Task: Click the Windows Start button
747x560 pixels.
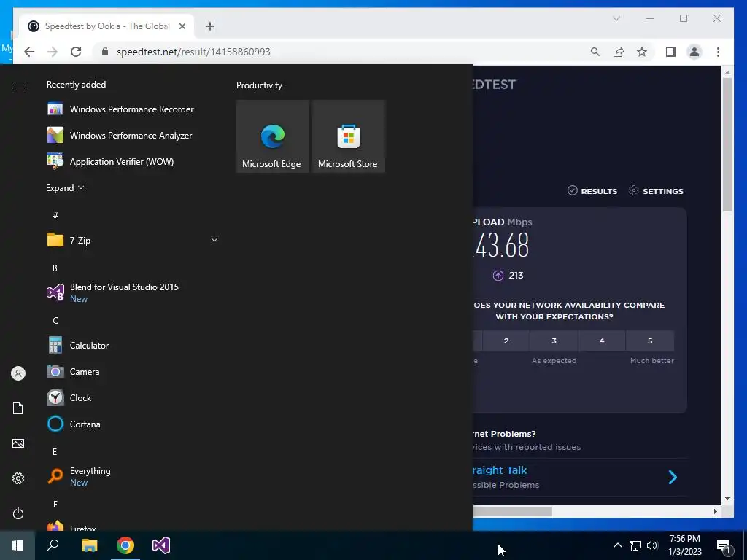Action: [18, 545]
